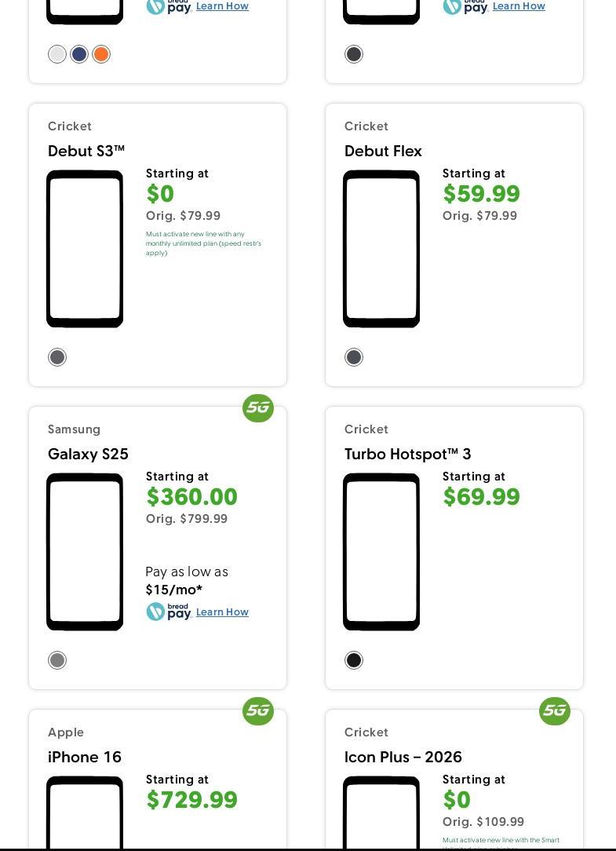This screenshot has width=616, height=851.
Task: Open the Debut S3 product title
Action: 86,151
